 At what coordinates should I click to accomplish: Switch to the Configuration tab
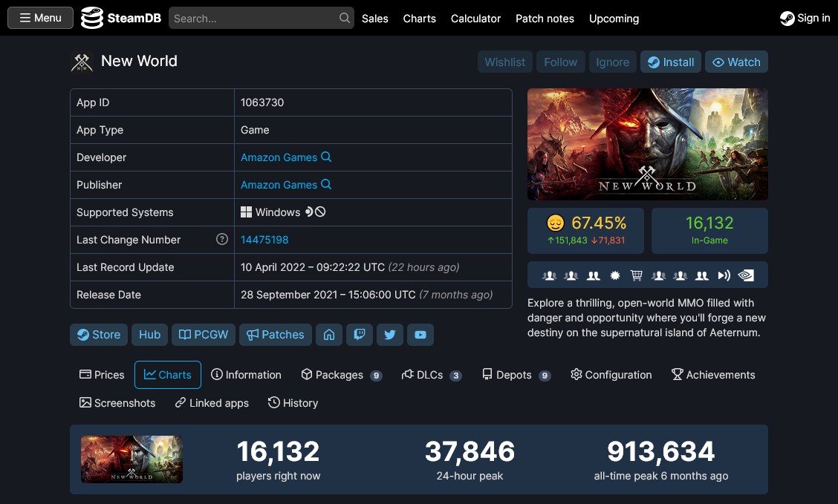611,375
